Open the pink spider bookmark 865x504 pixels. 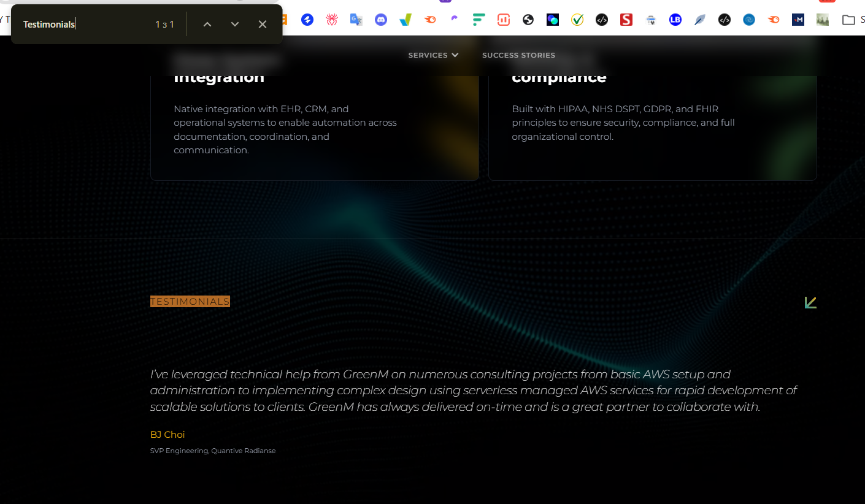pos(332,20)
